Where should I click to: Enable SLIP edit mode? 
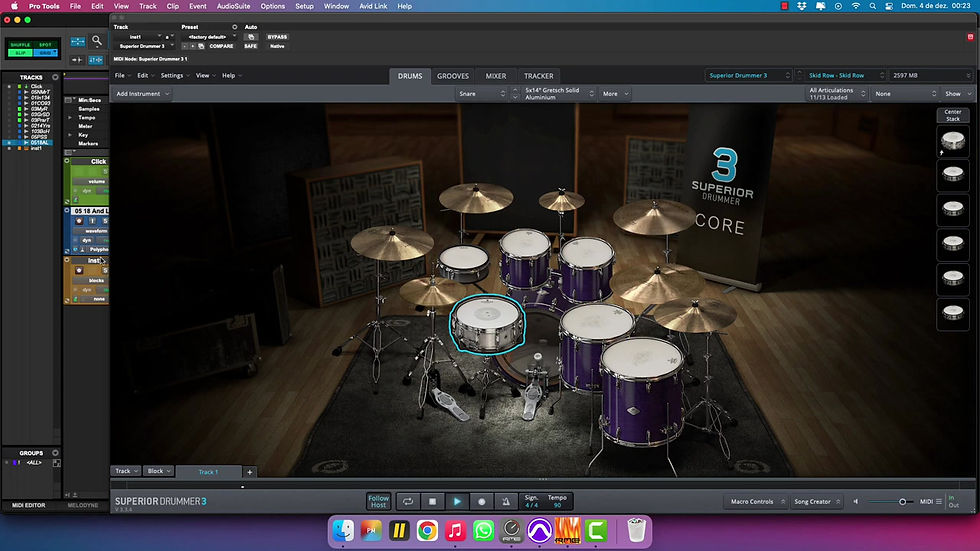[x=20, y=53]
